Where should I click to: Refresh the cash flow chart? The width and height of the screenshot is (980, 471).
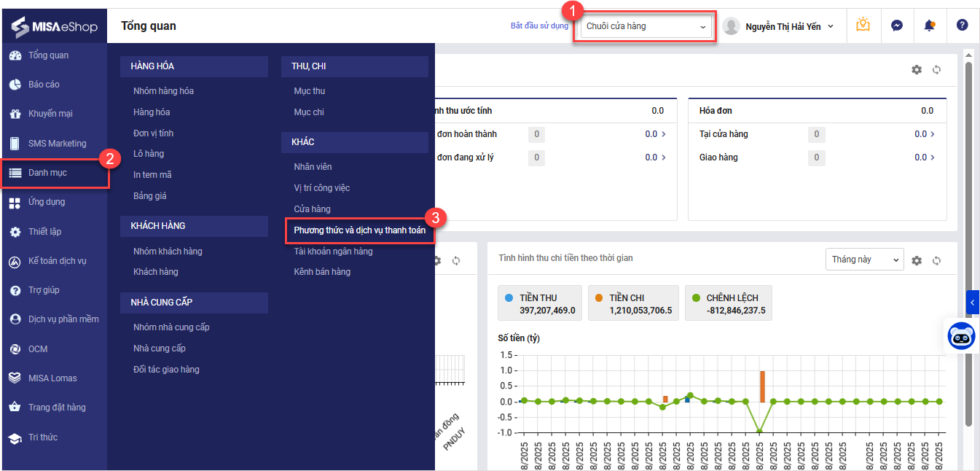click(x=937, y=260)
